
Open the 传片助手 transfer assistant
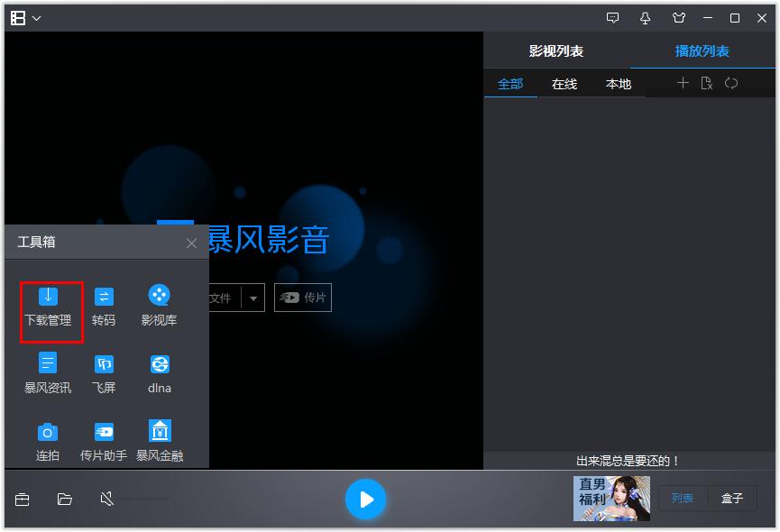click(102, 437)
